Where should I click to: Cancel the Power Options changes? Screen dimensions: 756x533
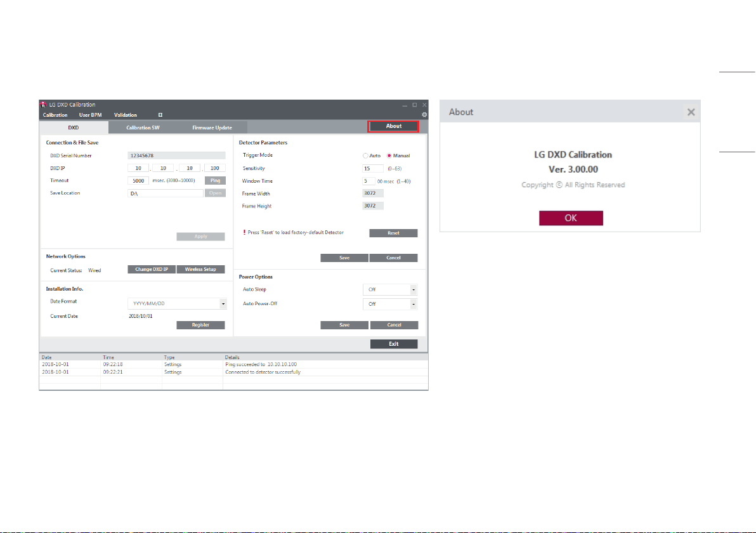394,325
